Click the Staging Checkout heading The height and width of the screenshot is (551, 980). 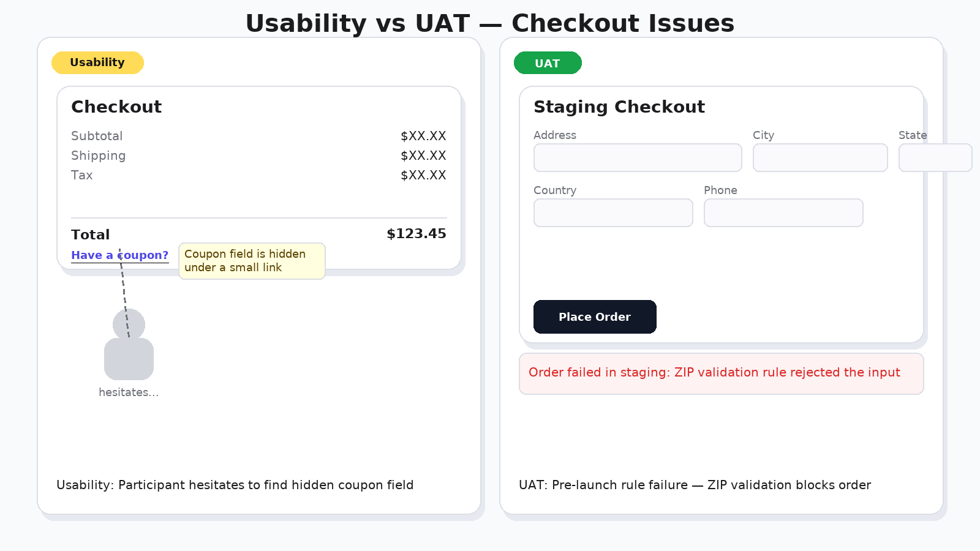pos(619,107)
